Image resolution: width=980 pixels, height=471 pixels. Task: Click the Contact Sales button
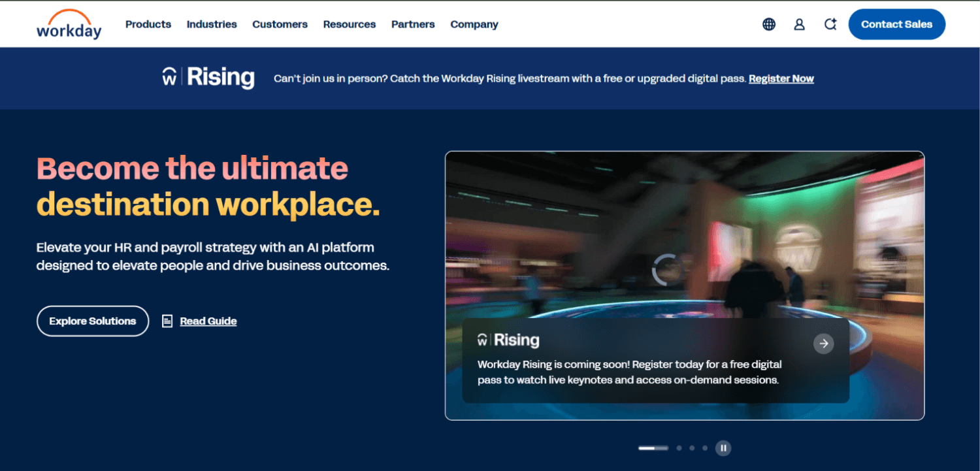896,24
